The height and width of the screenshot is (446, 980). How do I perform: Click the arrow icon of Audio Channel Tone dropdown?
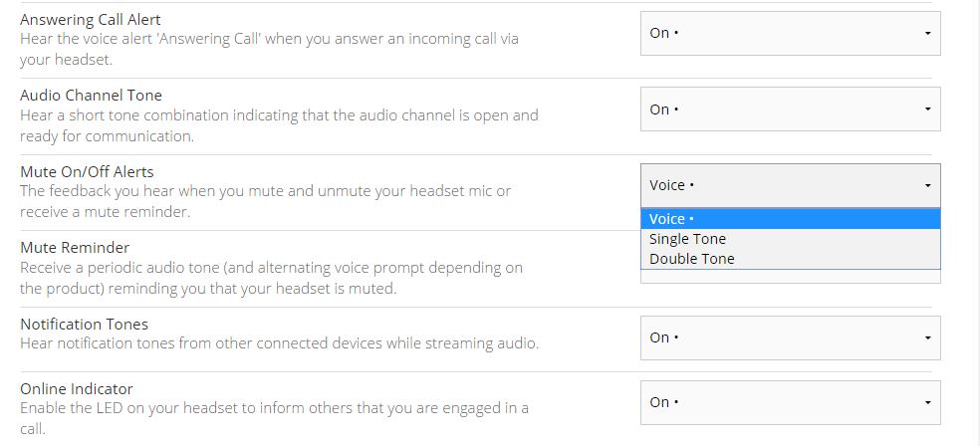click(927, 110)
